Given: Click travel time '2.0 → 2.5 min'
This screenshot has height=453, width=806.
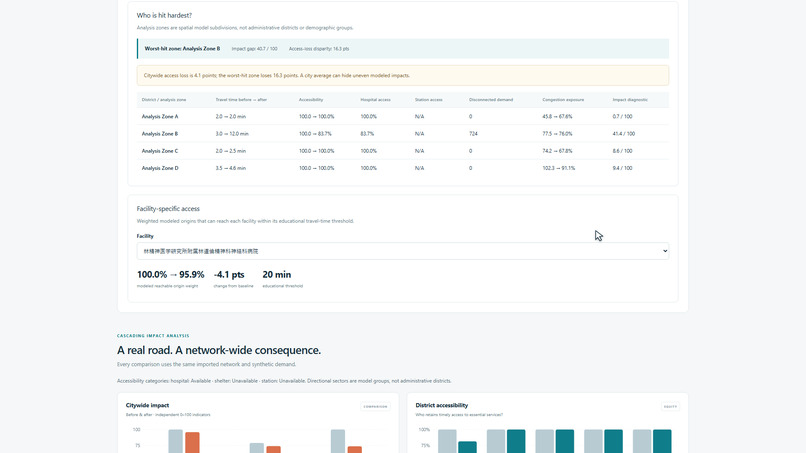Looking at the screenshot, I should coord(230,151).
